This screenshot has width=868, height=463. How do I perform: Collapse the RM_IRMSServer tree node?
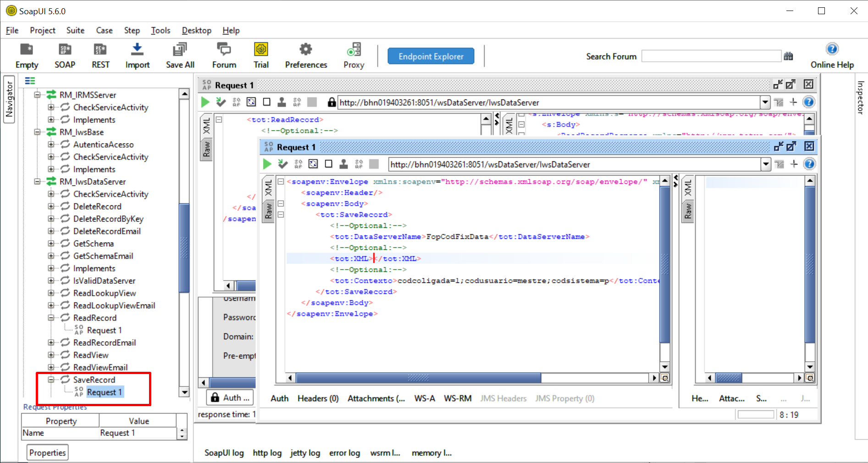pyautogui.click(x=37, y=95)
